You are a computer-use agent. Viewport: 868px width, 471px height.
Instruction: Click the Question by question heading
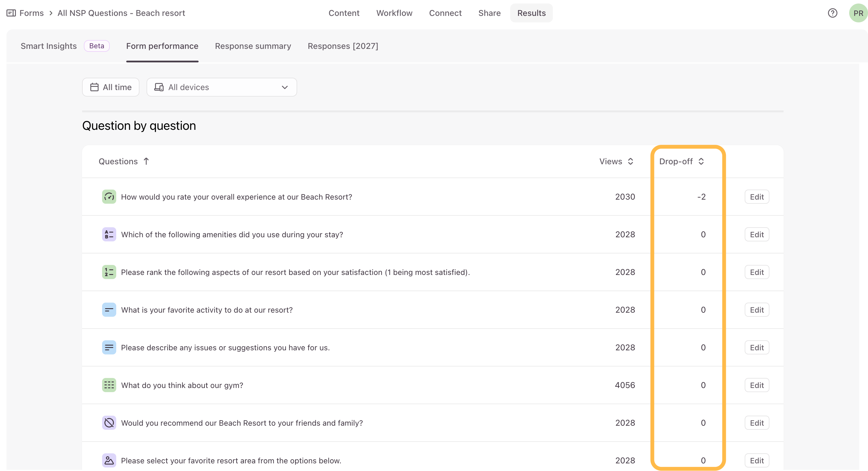[x=139, y=126]
